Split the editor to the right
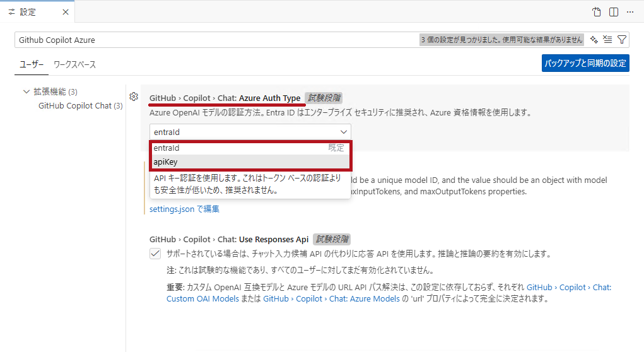 [x=614, y=12]
